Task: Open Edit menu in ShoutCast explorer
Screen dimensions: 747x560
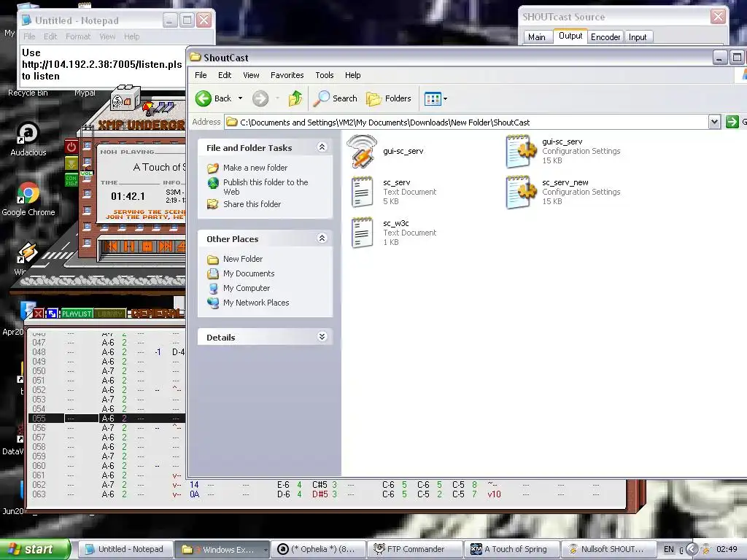Action: point(225,75)
